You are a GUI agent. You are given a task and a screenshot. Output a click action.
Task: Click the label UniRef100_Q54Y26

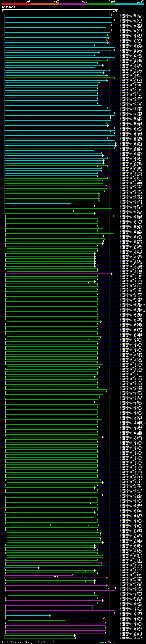pos(131,216)
